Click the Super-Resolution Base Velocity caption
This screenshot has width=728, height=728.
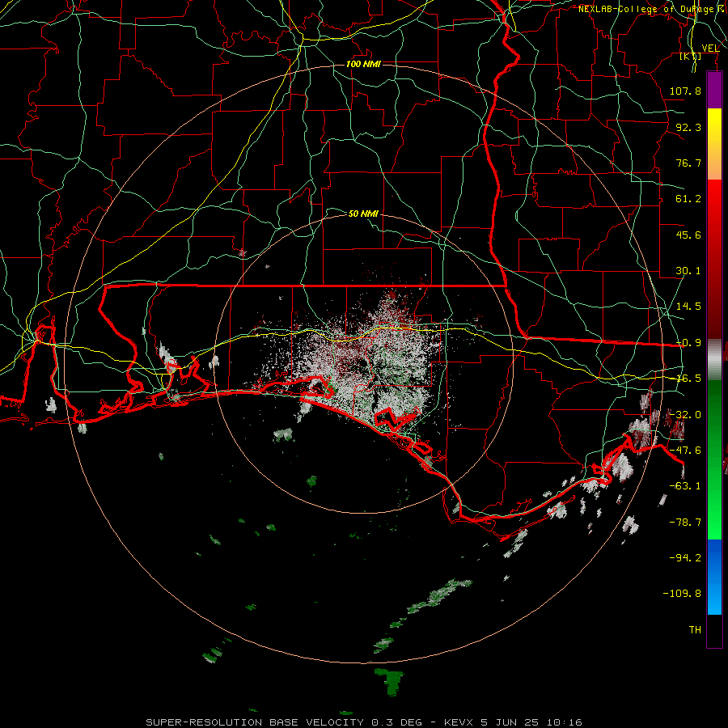[364, 722]
